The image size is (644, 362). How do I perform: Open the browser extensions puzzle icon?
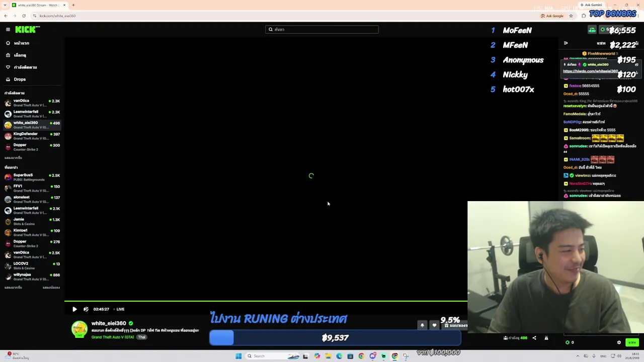coord(584,16)
